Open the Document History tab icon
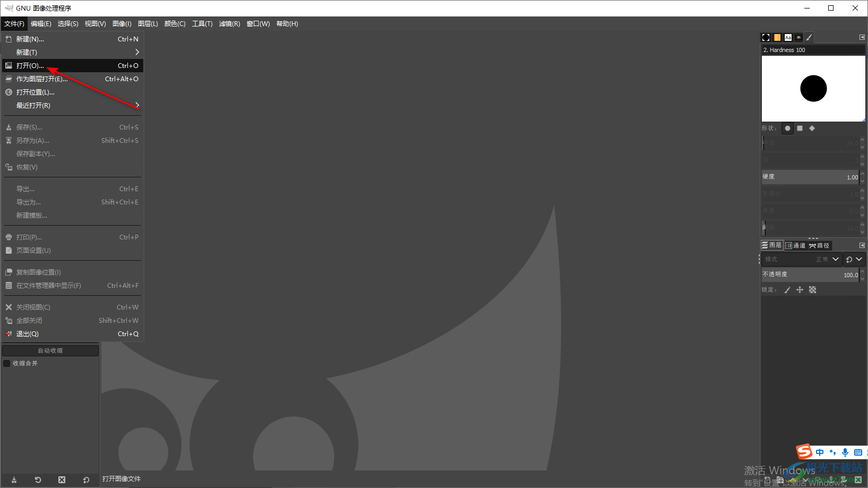The width and height of the screenshot is (868, 488). (798, 37)
